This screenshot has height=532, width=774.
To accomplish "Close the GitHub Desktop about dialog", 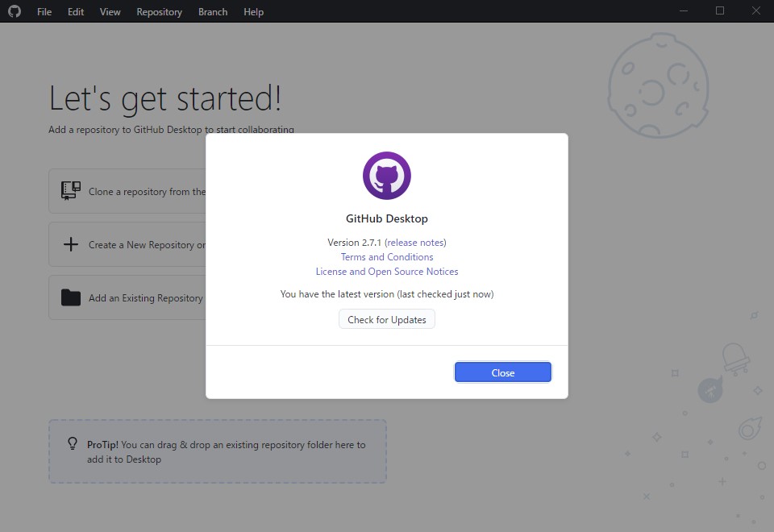I will (x=502, y=372).
